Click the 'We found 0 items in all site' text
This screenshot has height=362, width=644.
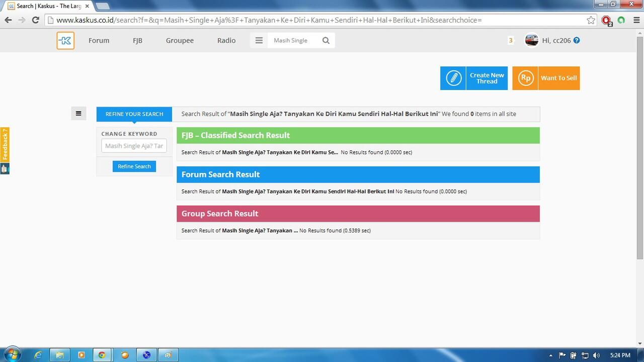point(479,114)
